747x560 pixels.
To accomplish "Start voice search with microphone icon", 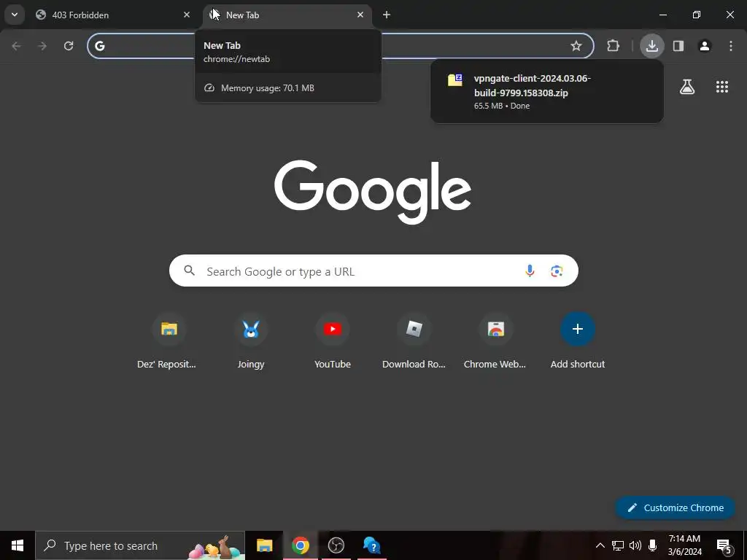I will point(530,271).
